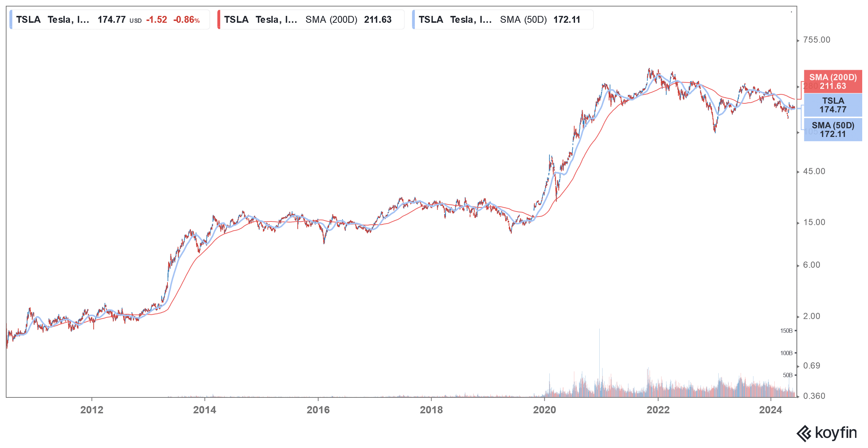This screenshot has height=448, width=868.
Task: Select the TSLA price legend box
Action: click(110, 20)
